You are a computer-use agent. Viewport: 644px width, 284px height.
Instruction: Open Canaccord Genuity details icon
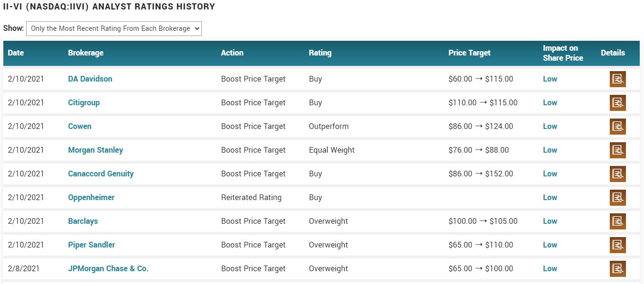point(617,174)
